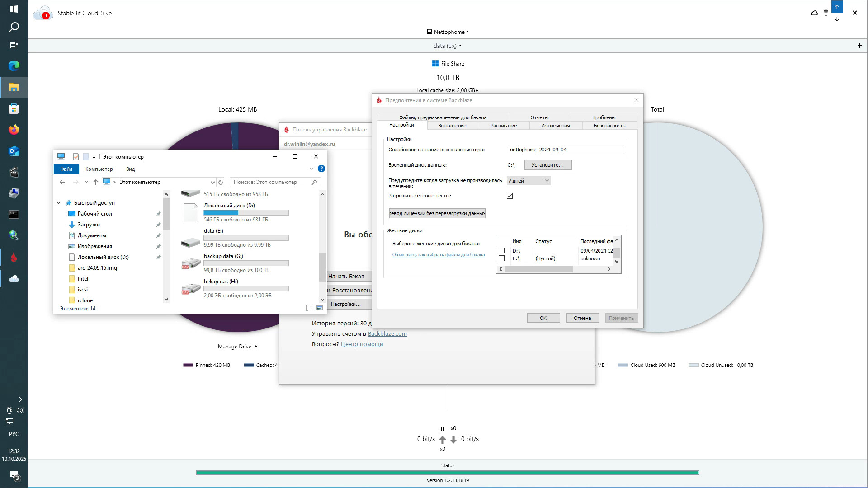Uncheck the allow network tests checkbox

[x=509, y=196]
